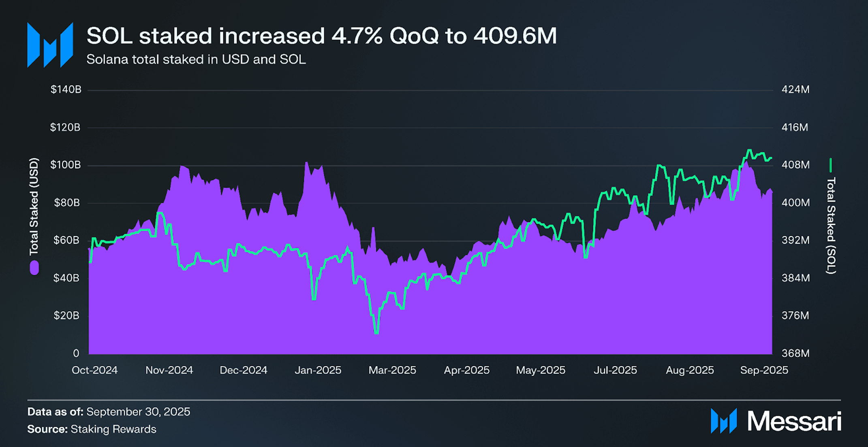
Task: Click the blue Messari logo at top-left
Action: 50,45
